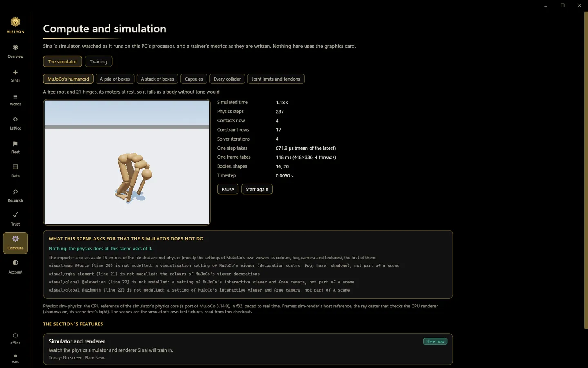
Task: Click the humanoid simulation viewport
Action: [127, 162]
